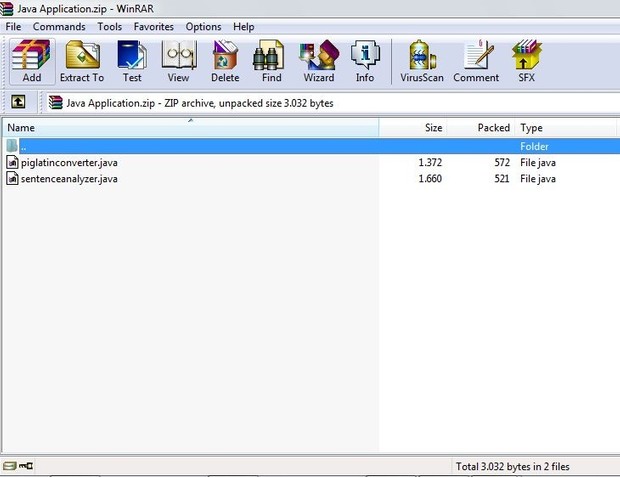Click status text 'Total 3.032 bytes in 2 files'
This screenshot has width=620, height=477.
[512, 467]
